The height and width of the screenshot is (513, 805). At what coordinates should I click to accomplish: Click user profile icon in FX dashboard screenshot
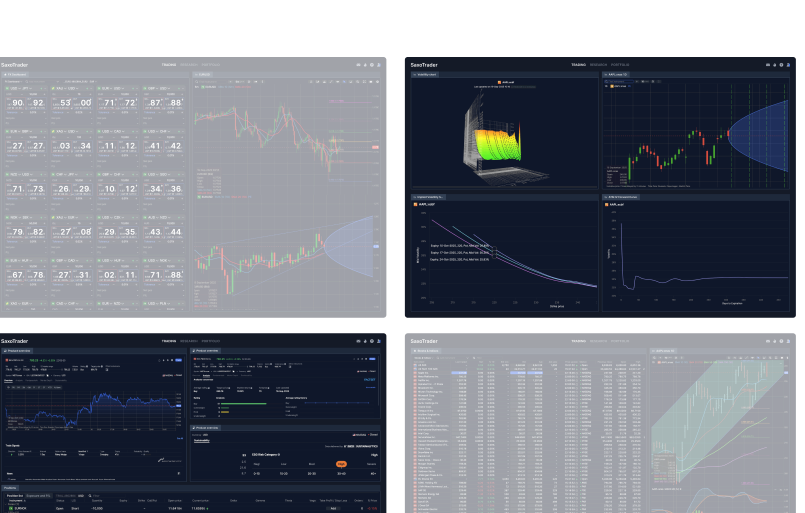tap(379, 65)
